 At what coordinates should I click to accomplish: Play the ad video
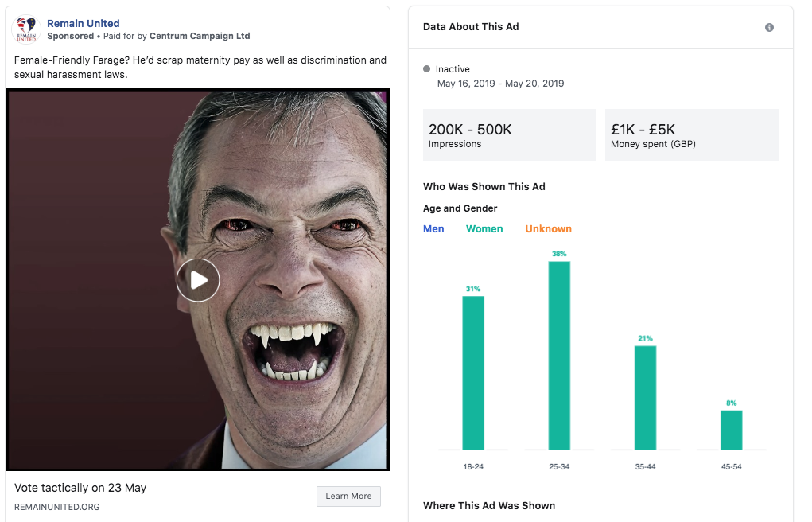198,280
